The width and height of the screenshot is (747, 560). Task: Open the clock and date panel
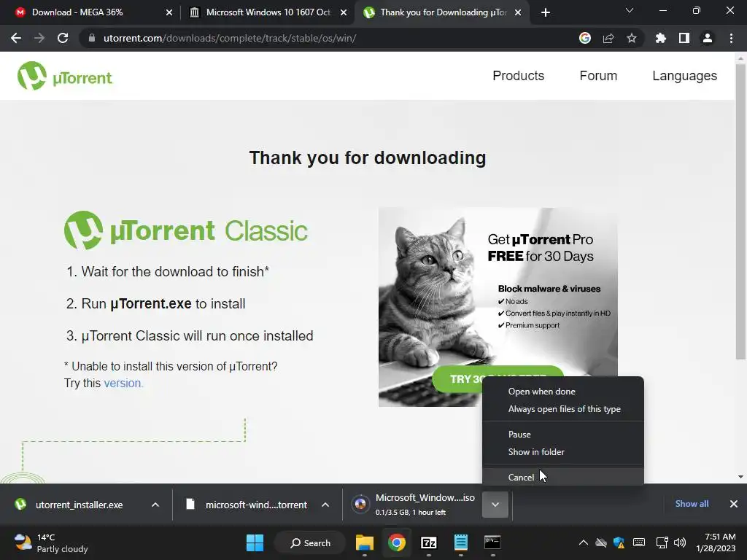716,542
